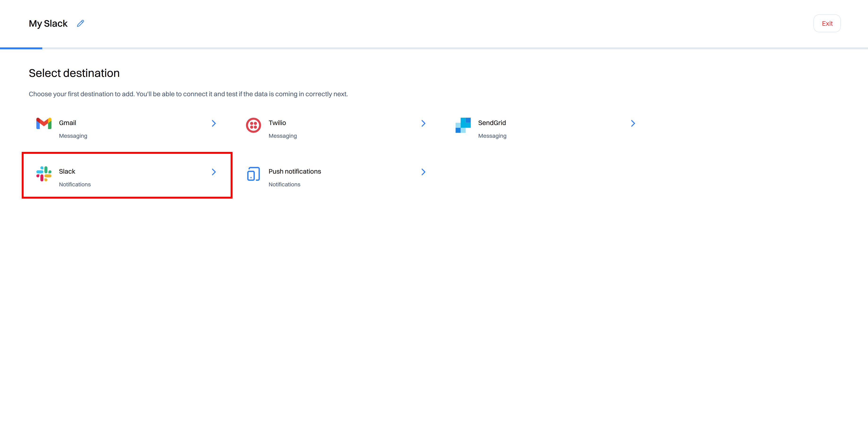Click the pencil icon to rename My Slack
The width and height of the screenshot is (868, 447).
[80, 24]
